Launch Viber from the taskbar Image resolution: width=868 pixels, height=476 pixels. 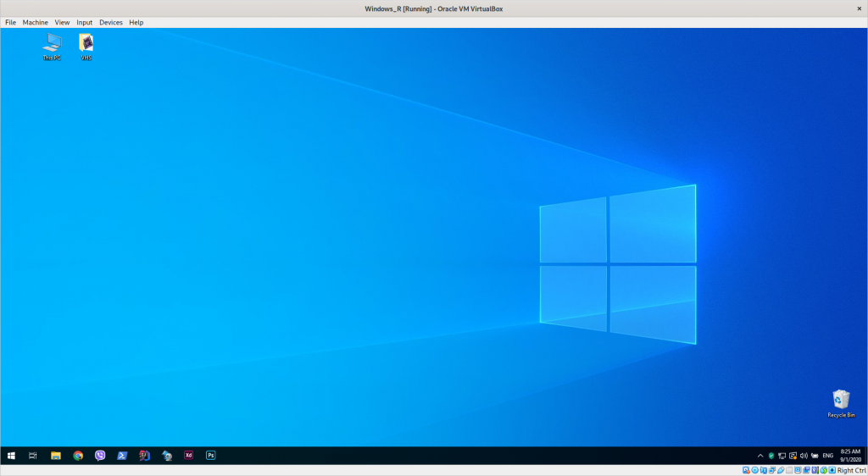pos(100,456)
